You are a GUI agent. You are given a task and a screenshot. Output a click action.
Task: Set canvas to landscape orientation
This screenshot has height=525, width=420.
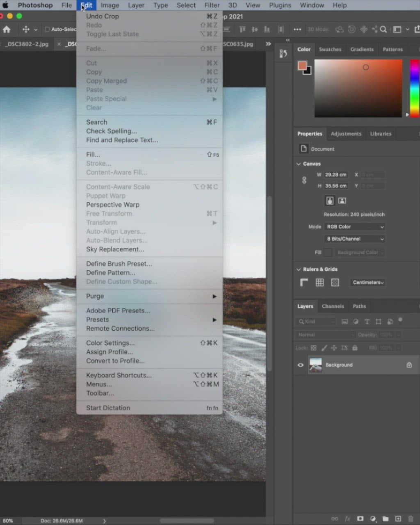point(342,201)
